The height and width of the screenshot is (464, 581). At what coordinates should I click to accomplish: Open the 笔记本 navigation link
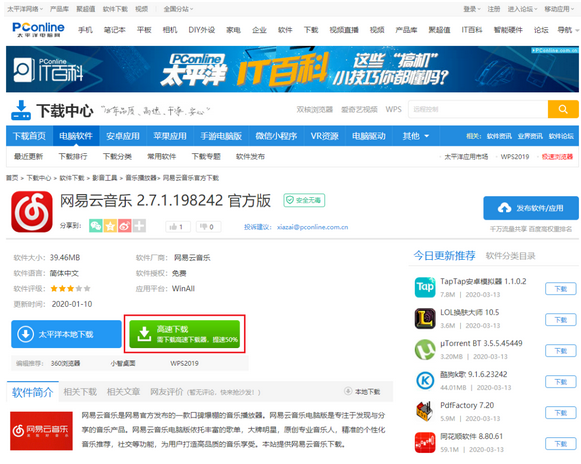click(114, 30)
